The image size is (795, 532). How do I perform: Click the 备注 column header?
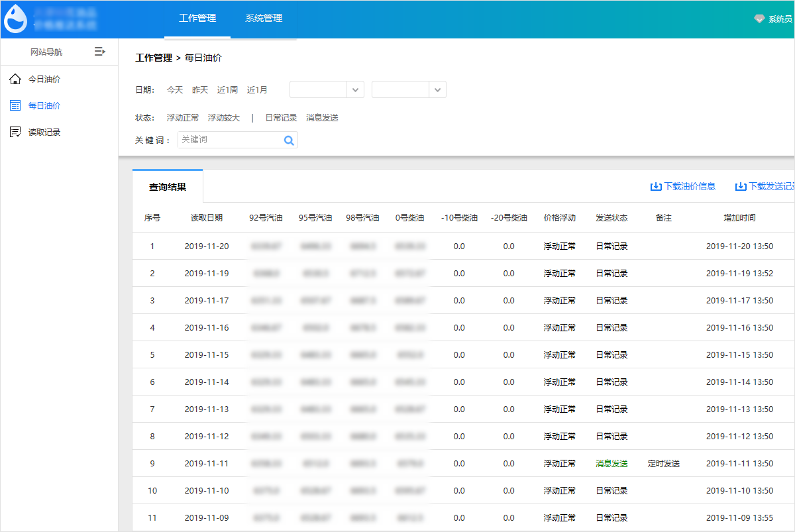pos(664,218)
